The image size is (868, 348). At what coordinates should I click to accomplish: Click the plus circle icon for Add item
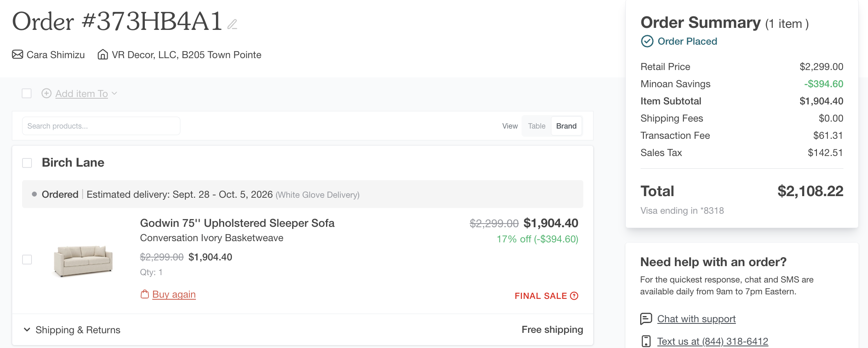(47, 93)
